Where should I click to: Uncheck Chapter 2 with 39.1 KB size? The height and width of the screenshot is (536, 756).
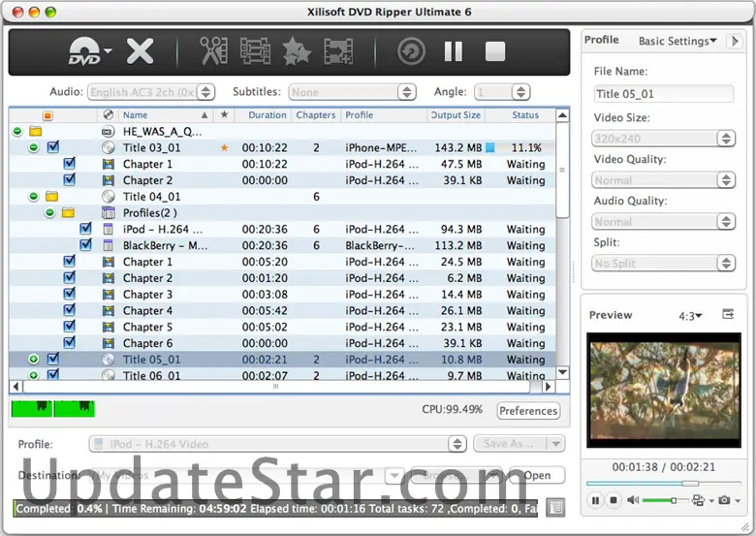point(70,179)
